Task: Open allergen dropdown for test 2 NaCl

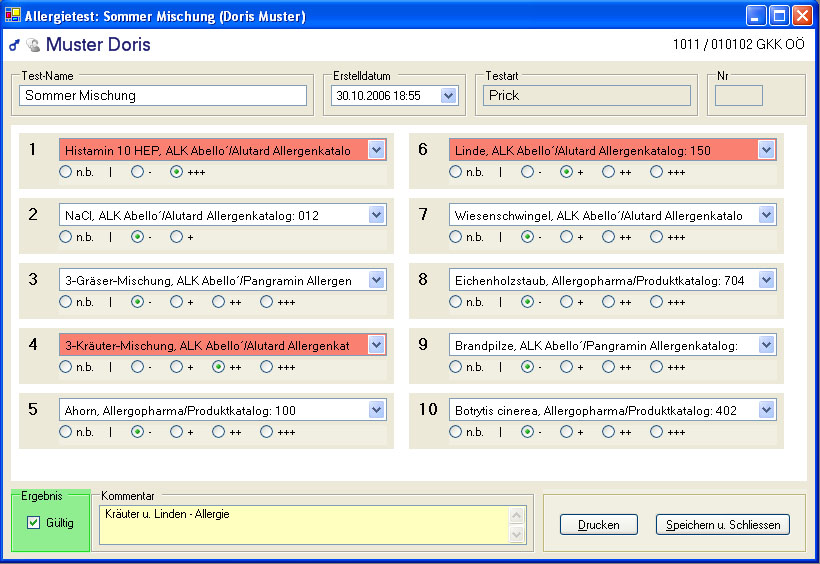Action: click(x=377, y=215)
